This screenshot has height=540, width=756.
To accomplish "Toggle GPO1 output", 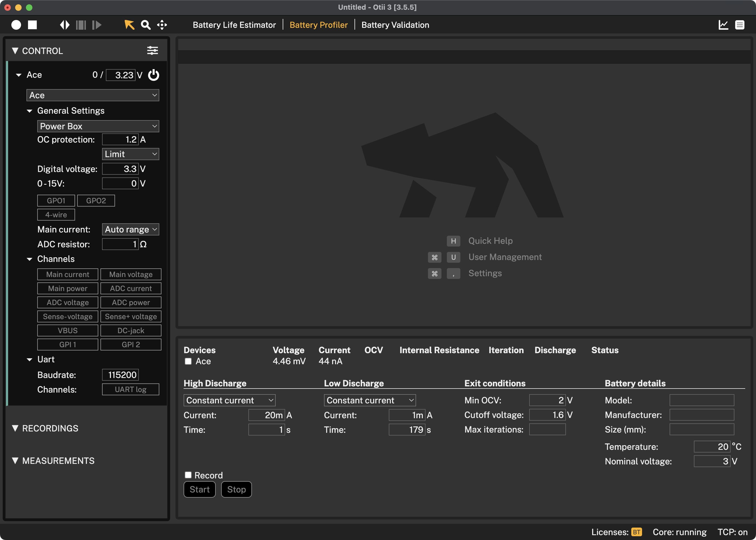I will [x=56, y=201].
